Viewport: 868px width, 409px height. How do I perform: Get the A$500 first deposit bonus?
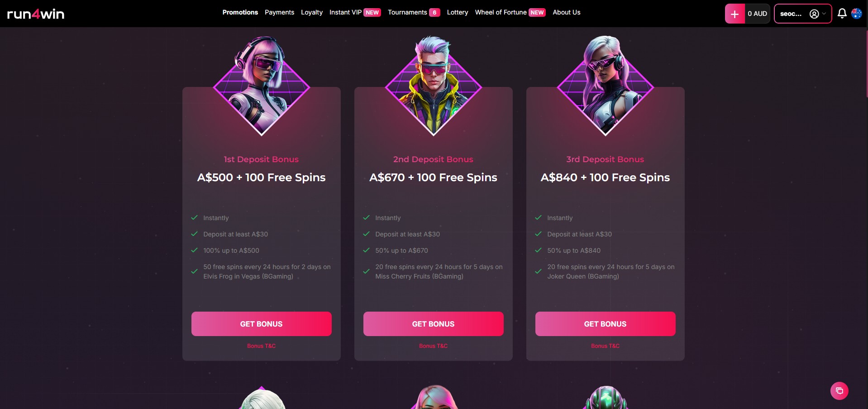[262, 324]
